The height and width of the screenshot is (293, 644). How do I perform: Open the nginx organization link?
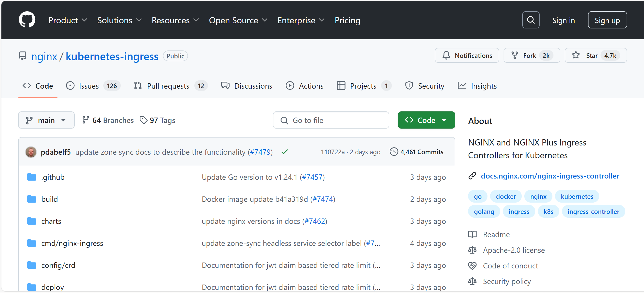point(44,56)
